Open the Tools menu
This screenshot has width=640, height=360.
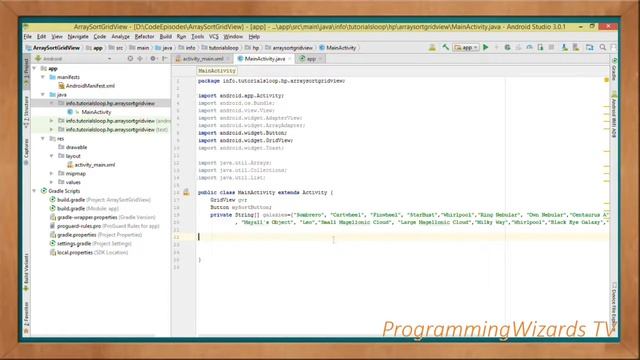tap(198, 37)
